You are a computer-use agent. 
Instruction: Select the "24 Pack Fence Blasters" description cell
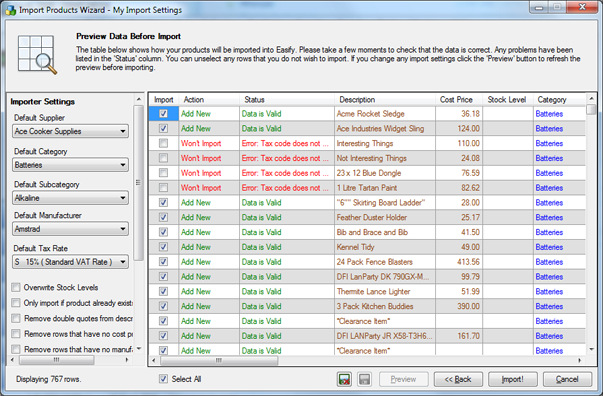click(x=385, y=262)
